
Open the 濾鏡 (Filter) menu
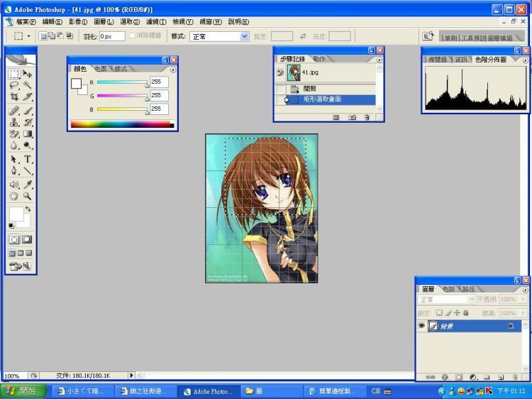point(155,22)
